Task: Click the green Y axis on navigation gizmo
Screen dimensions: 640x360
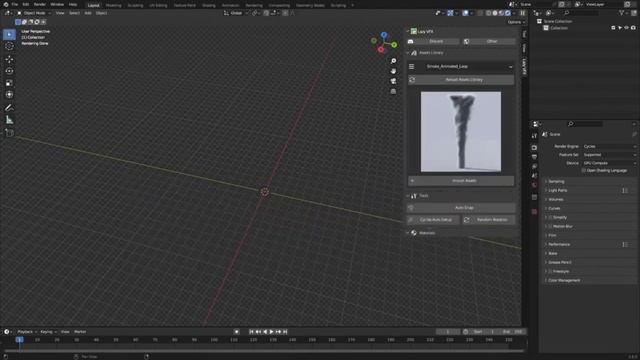Action: (394, 44)
